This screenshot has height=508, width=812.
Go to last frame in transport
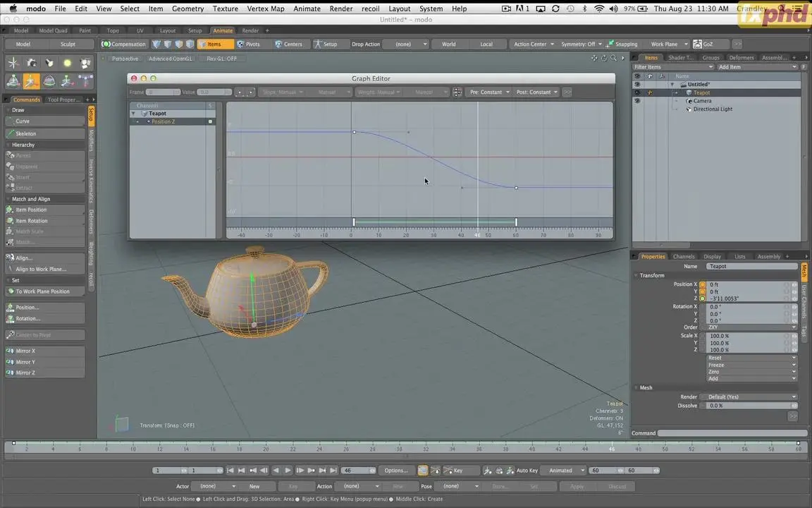click(333, 471)
